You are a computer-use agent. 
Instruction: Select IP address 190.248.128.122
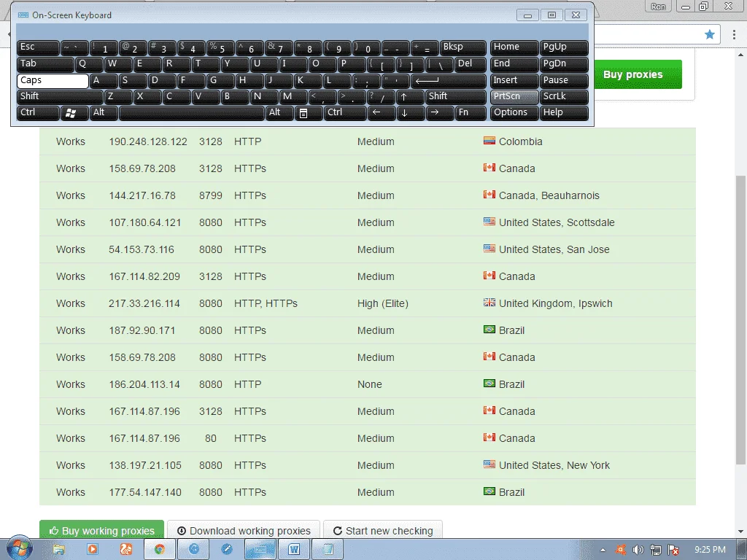(x=148, y=141)
